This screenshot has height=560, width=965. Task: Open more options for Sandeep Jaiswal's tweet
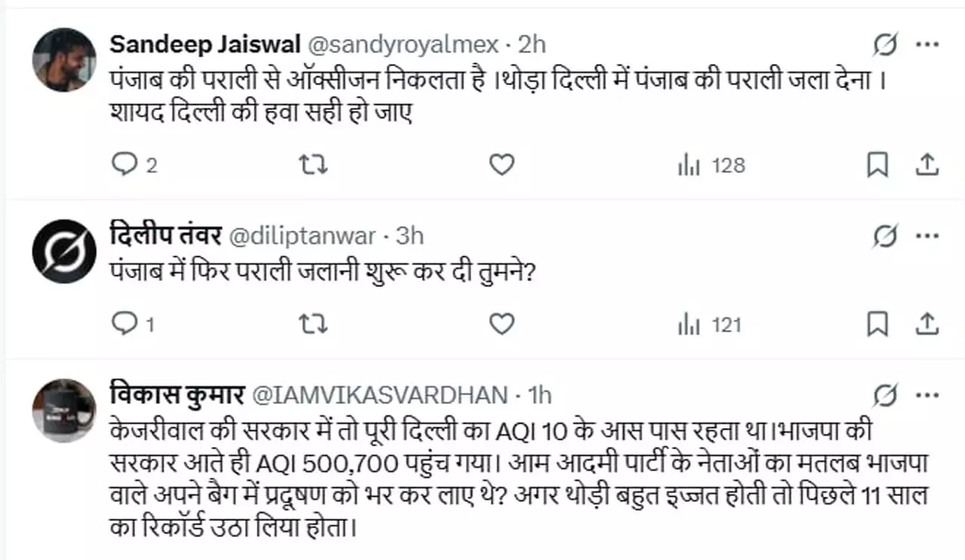[x=927, y=46]
